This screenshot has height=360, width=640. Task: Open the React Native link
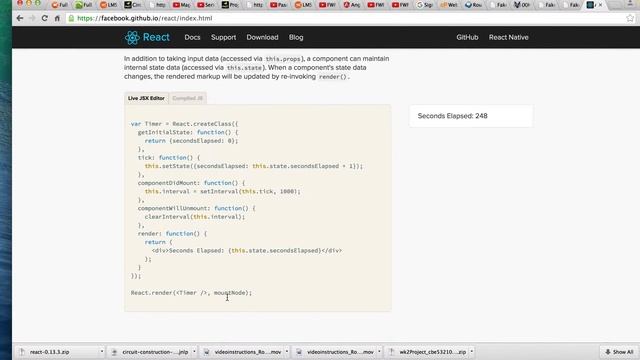tap(509, 37)
